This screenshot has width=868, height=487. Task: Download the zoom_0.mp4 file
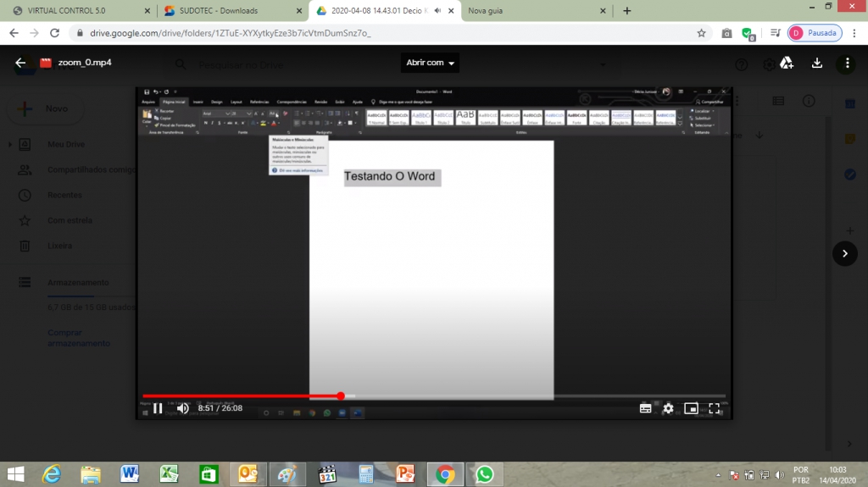[817, 63]
